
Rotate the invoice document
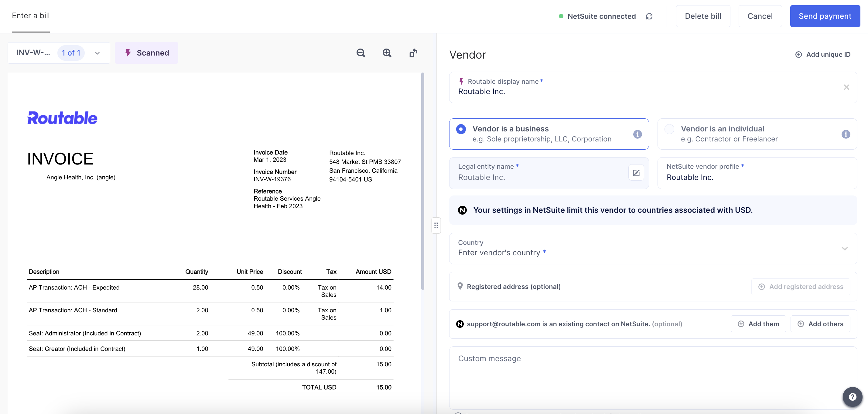click(413, 53)
